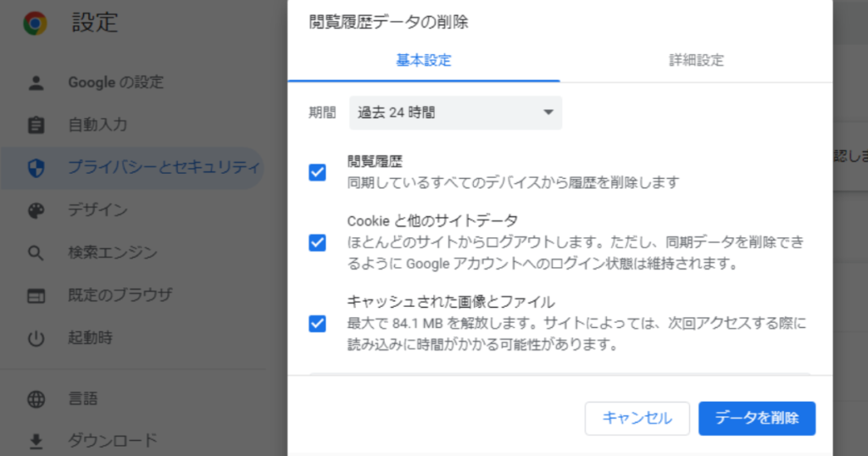Click the Google の設定 person icon

(x=36, y=83)
